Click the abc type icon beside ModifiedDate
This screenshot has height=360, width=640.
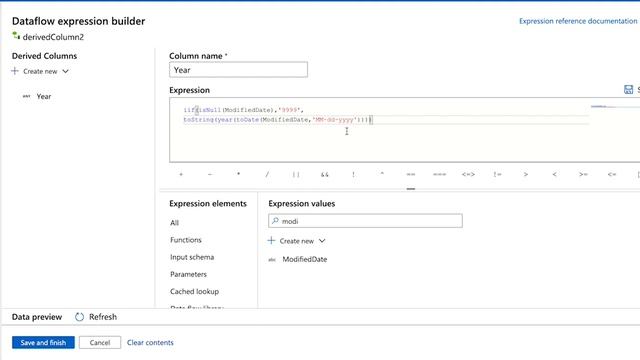click(272, 260)
